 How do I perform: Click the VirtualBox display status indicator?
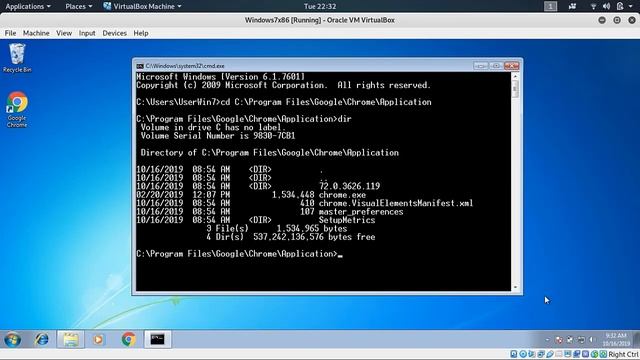pos(567,354)
